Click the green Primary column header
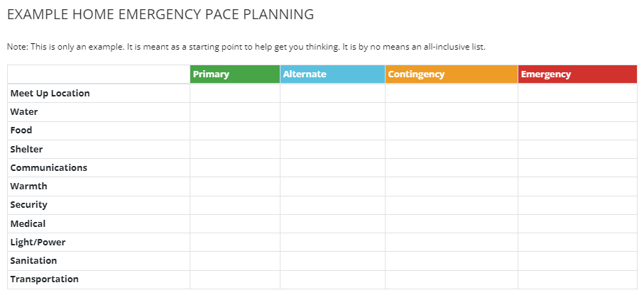This screenshot has width=644, height=295. pos(235,74)
